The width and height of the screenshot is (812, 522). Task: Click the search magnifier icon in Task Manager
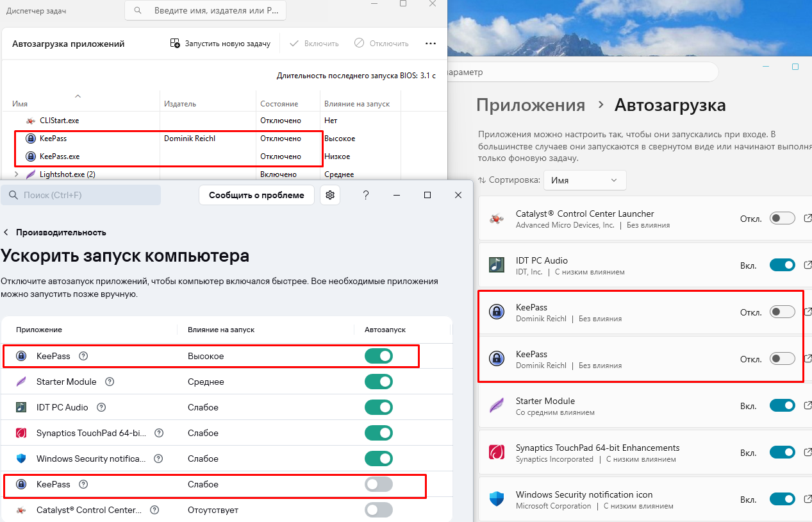tap(138, 11)
